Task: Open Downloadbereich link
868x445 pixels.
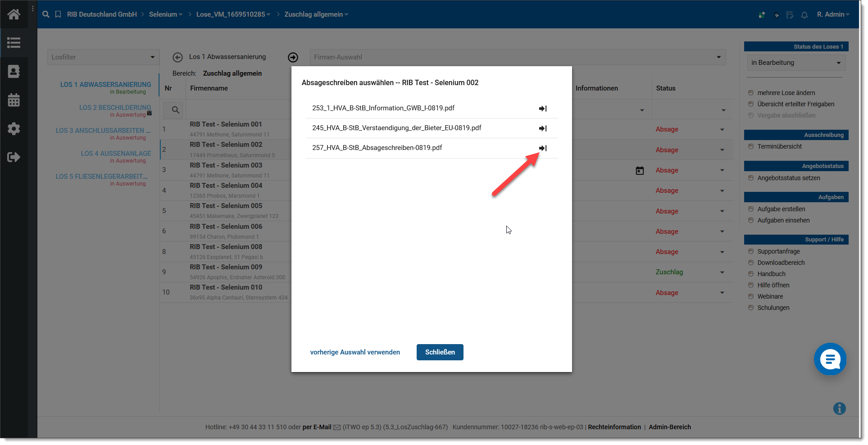Action: pos(781,263)
